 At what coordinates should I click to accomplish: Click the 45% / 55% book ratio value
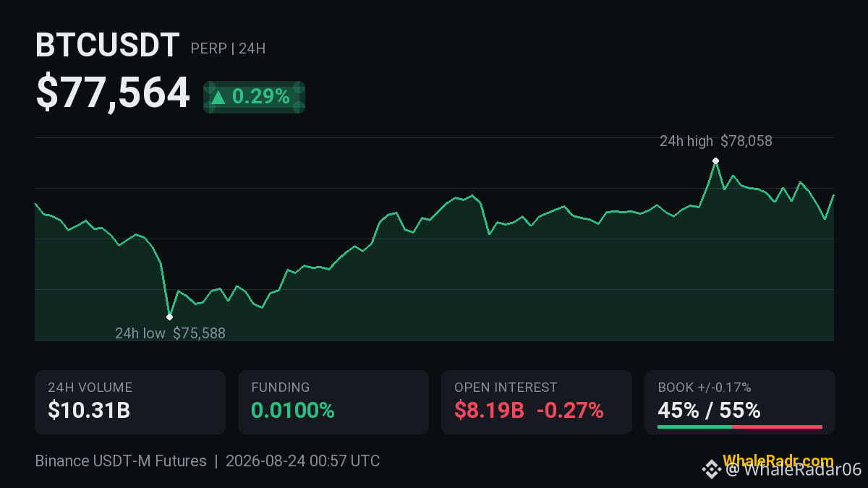tap(709, 411)
